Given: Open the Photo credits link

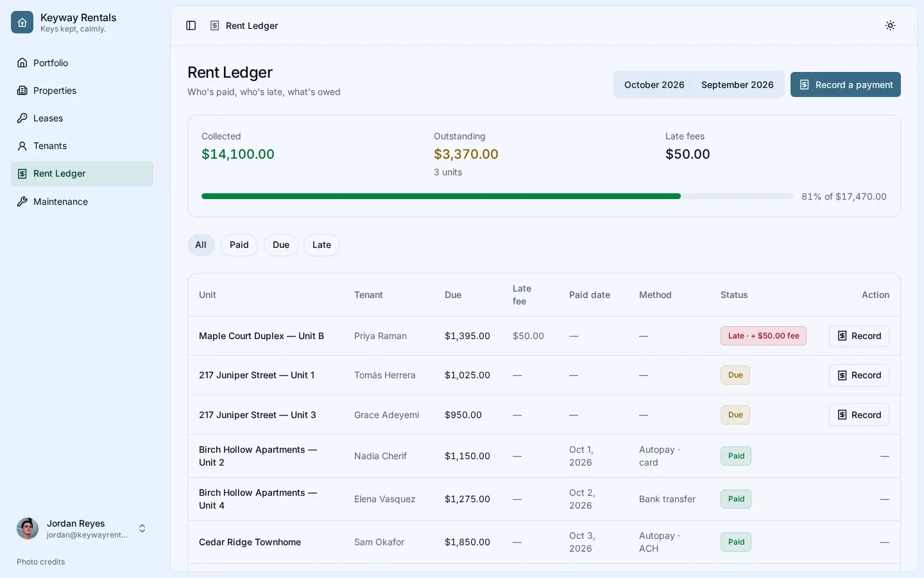Looking at the screenshot, I should click(41, 562).
